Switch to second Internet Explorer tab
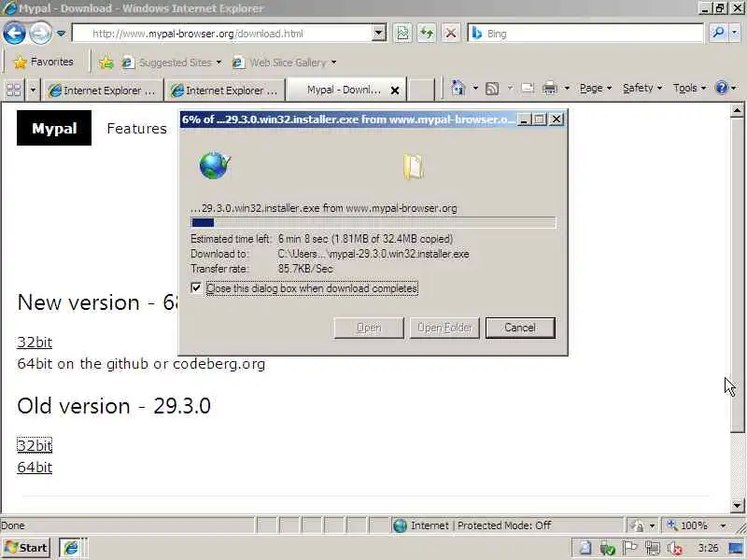Image resolution: width=747 pixels, height=560 pixels. coord(224,90)
